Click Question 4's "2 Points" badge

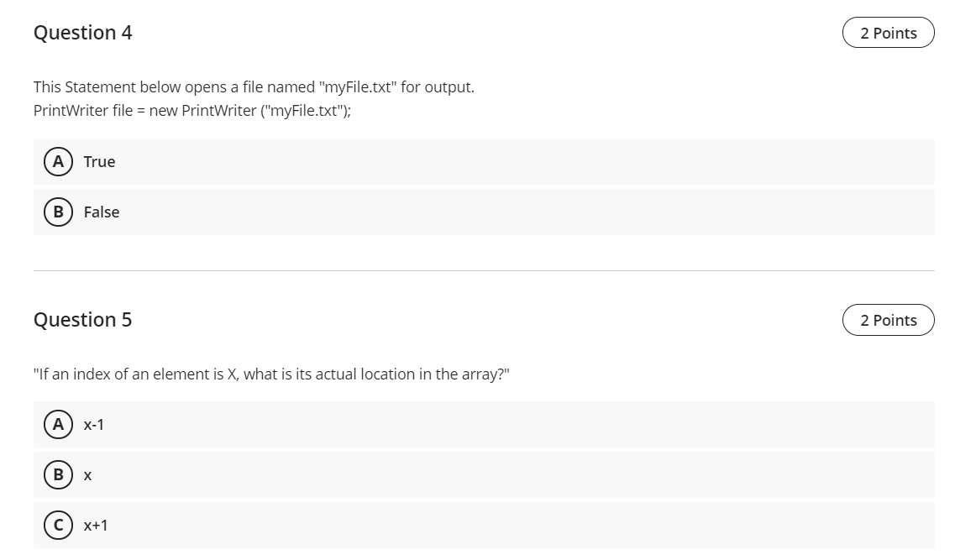point(888,33)
